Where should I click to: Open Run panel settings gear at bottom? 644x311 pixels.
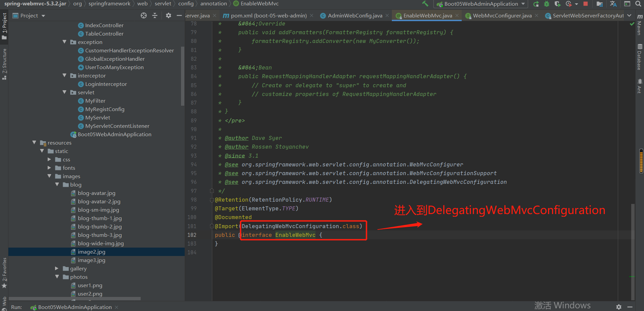pos(619,307)
